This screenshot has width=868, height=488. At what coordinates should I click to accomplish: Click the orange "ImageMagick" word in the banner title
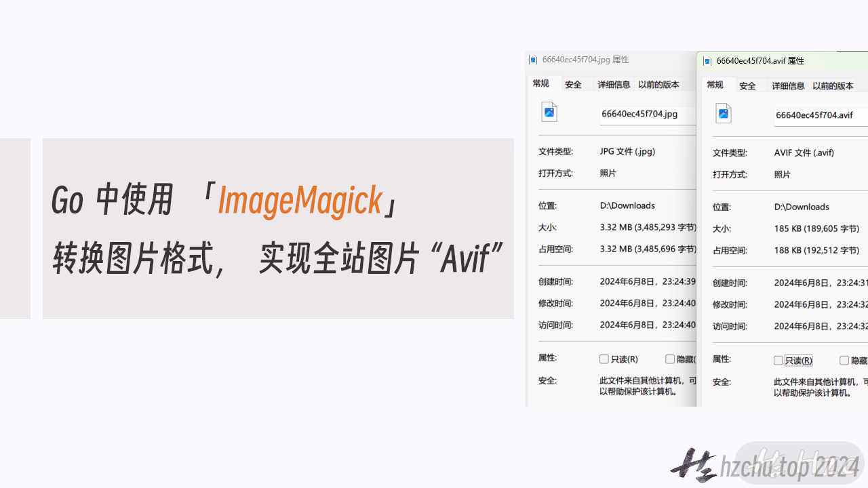coord(300,201)
